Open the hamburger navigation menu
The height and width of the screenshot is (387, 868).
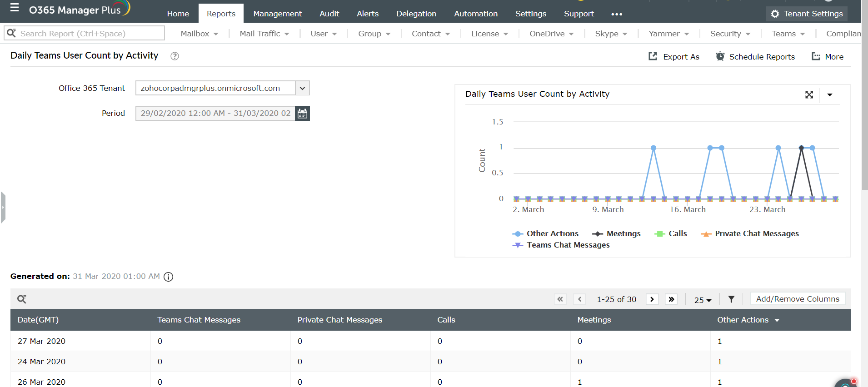15,7
